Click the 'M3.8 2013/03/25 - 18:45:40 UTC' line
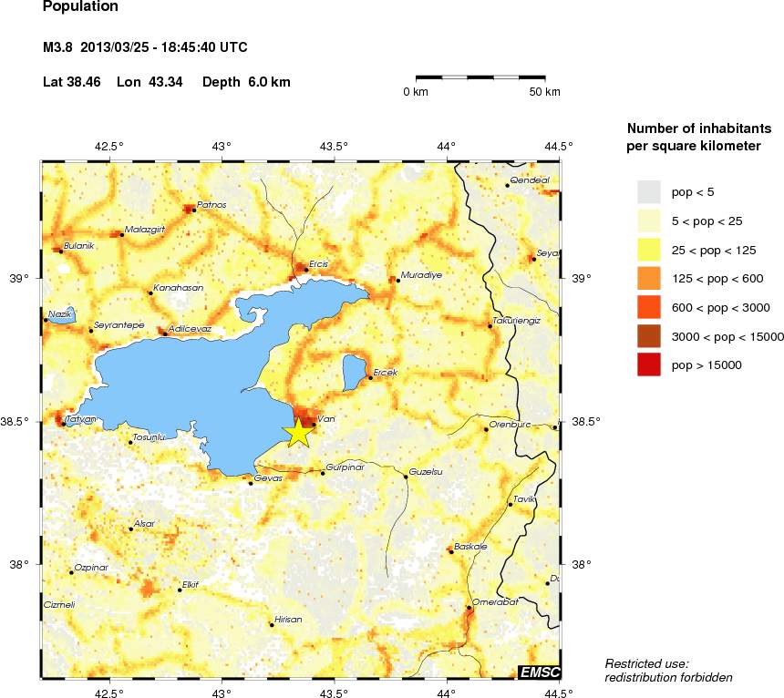 point(145,47)
